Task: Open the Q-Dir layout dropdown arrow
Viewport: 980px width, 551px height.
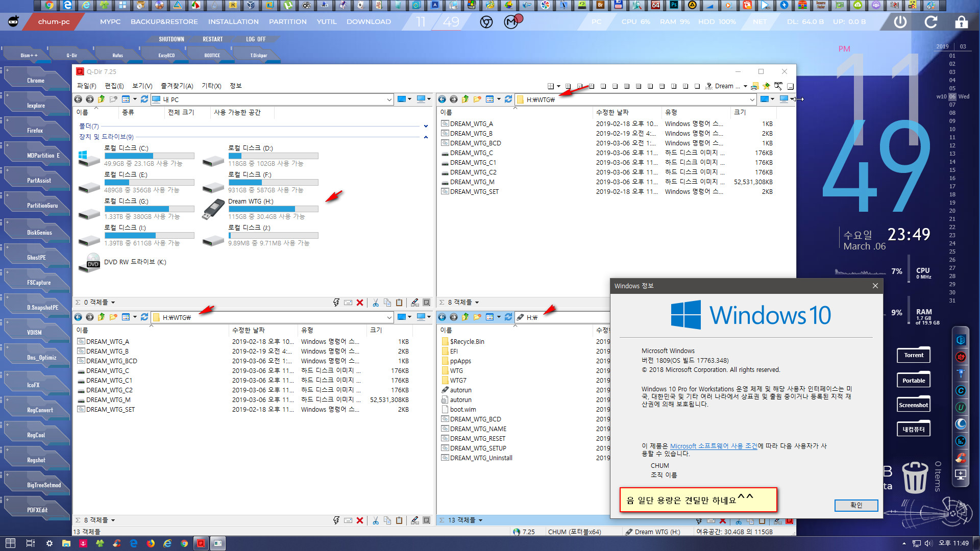Action: pyautogui.click(x=558, y=86)
